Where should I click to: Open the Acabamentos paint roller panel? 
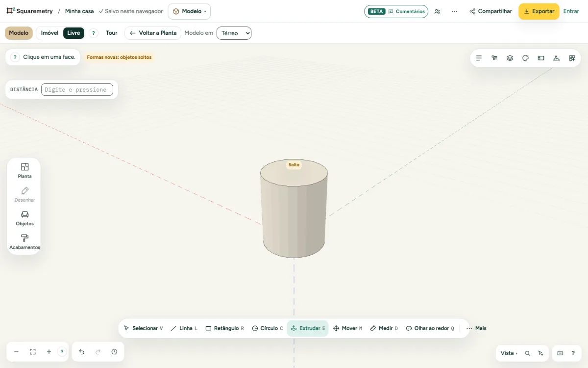(24, 242)
